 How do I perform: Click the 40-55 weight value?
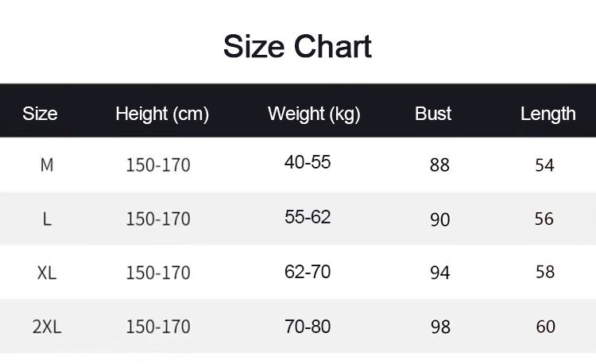(308, 163)
